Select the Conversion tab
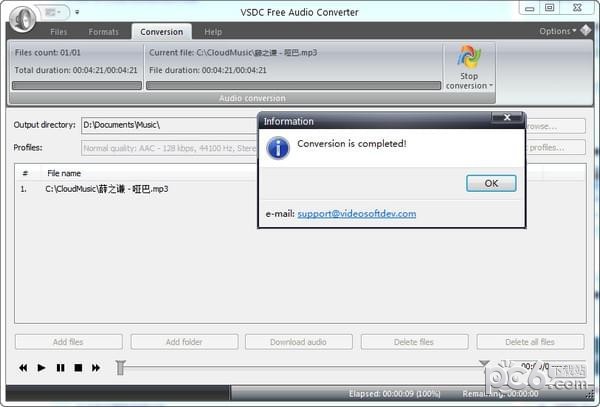600x407 pixels. point(161,32)
